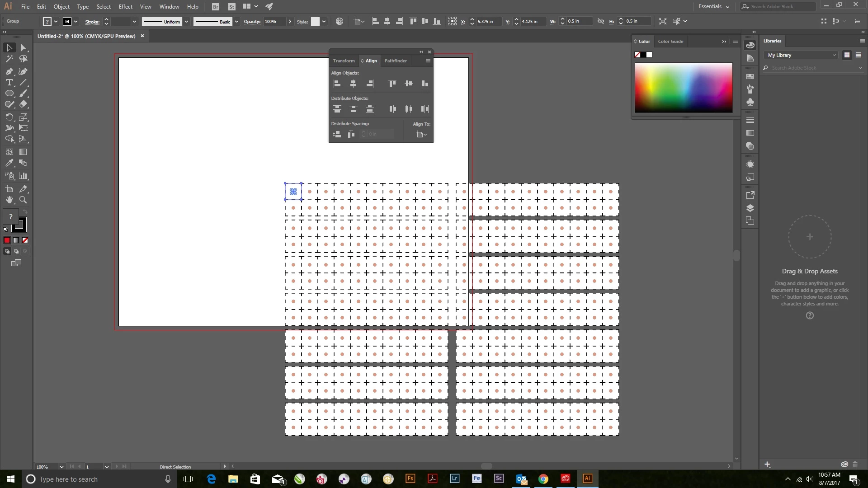868x488 pixels.
Task: Set fill mode to None in toolbar
Action: (x=25, y=240)
